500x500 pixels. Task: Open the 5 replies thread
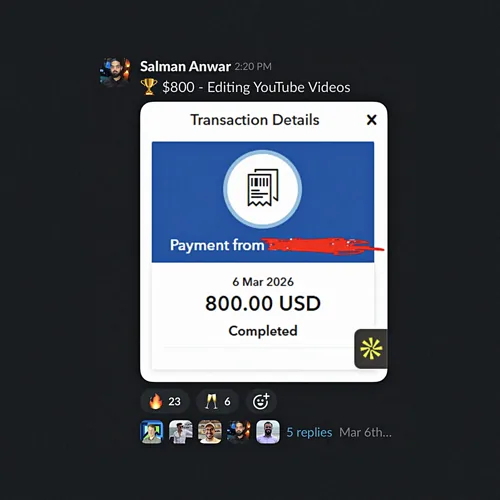point(309,432)
